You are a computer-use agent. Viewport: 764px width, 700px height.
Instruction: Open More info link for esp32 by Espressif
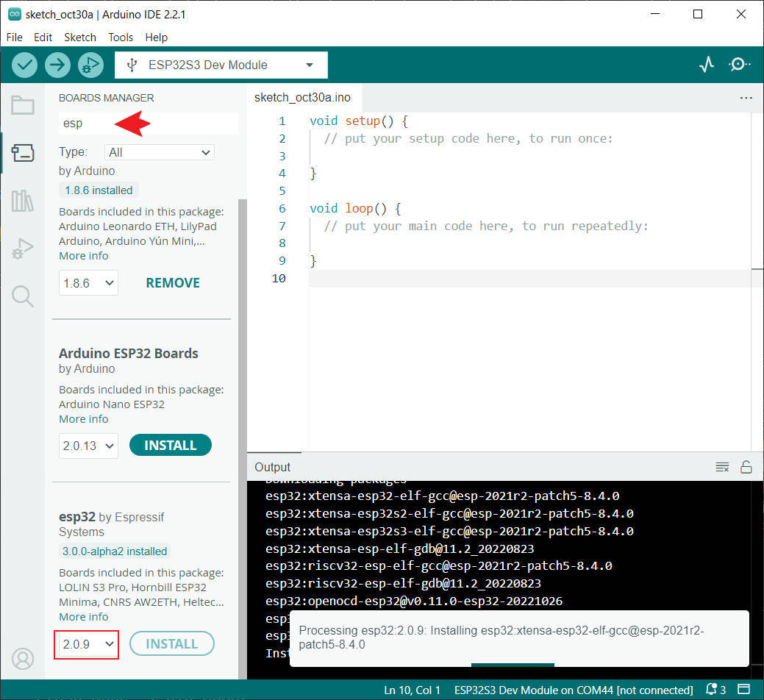click(84, 617)
